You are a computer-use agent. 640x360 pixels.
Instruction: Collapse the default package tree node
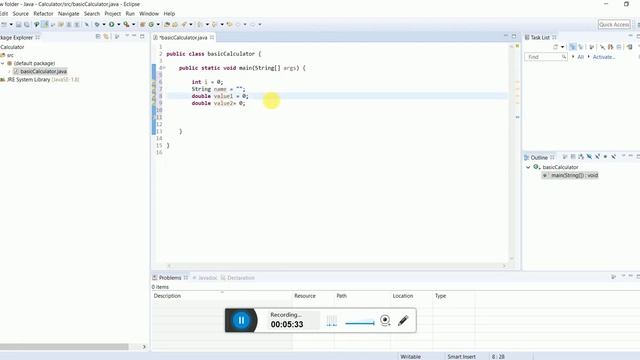(x=3, y=63)
